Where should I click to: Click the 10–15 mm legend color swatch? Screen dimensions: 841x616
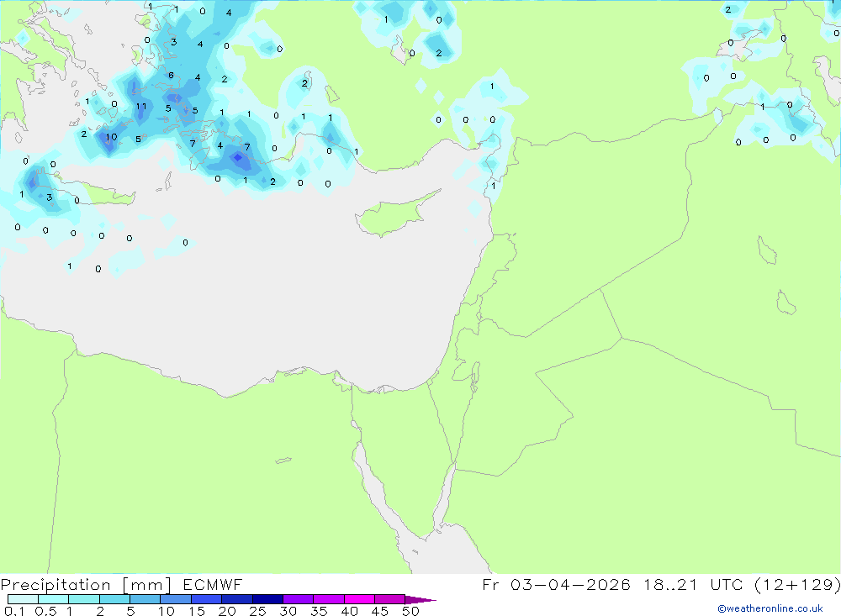coord(176,599)
